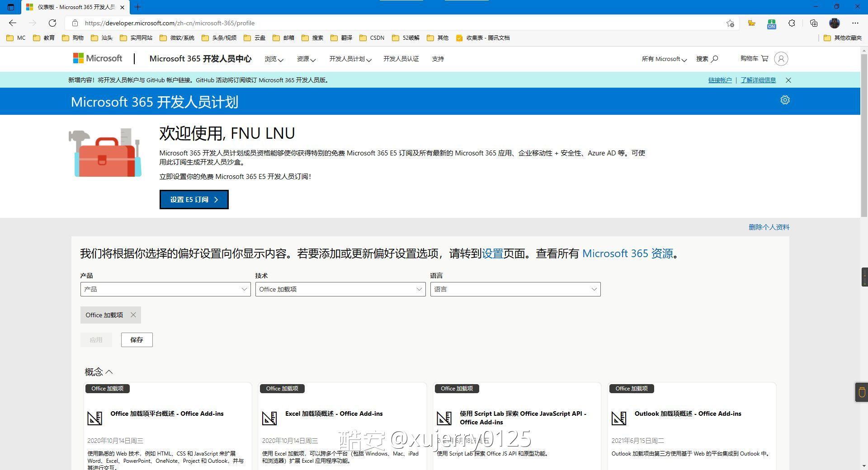
Task: Click the 保存 button
Action: point(137,340)
